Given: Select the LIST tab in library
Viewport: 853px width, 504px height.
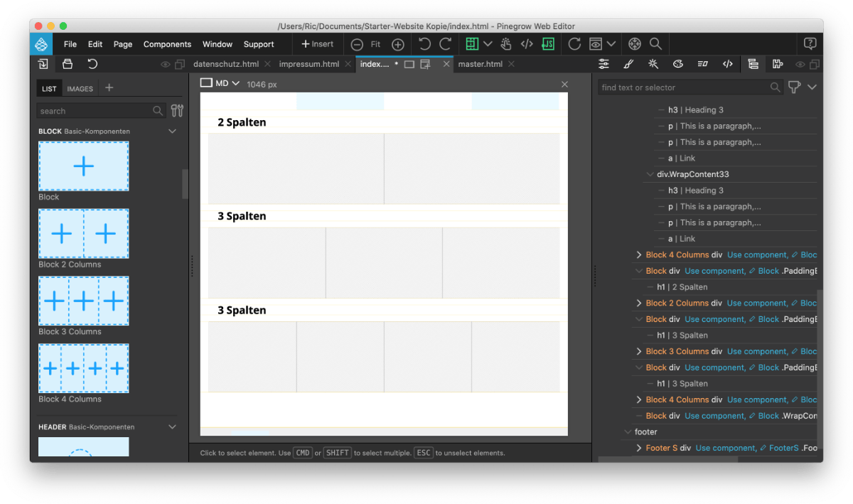Looking at the screenshot, I should tap(49, 89).
